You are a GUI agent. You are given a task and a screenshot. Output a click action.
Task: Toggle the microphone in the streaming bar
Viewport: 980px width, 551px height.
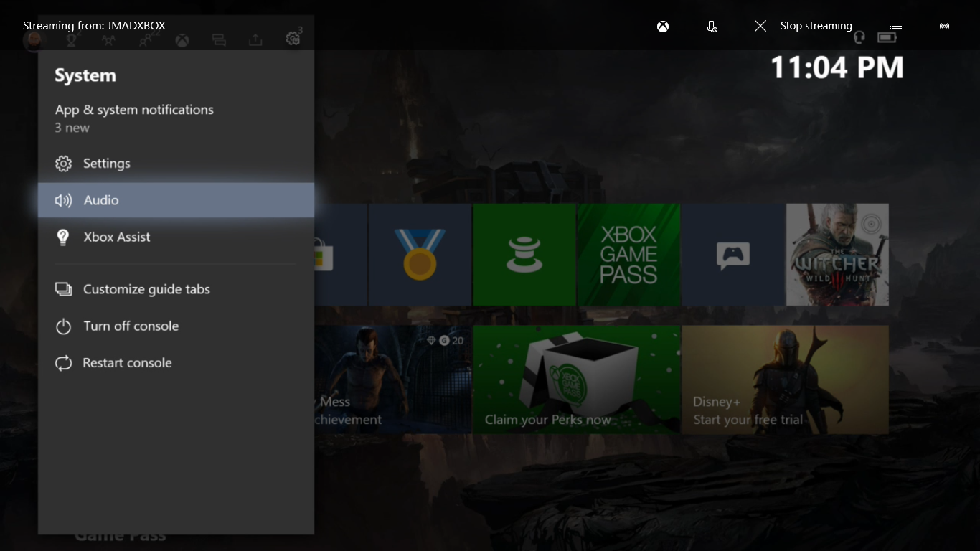coord(712,27)
